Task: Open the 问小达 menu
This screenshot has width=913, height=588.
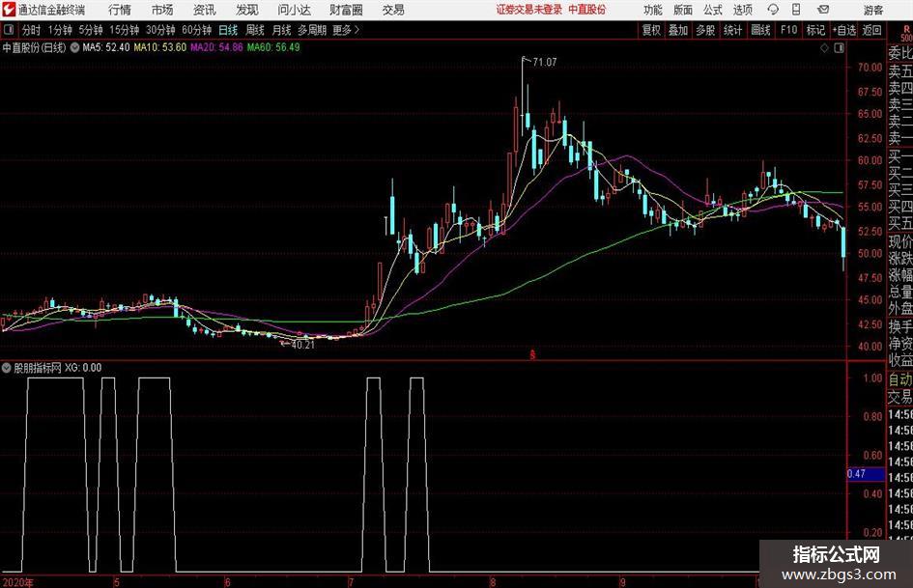Action: pos(294,10)
